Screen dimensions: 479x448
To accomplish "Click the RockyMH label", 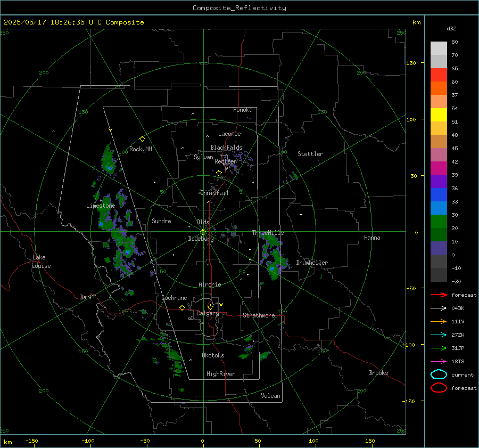I will [x=141, y=149].
